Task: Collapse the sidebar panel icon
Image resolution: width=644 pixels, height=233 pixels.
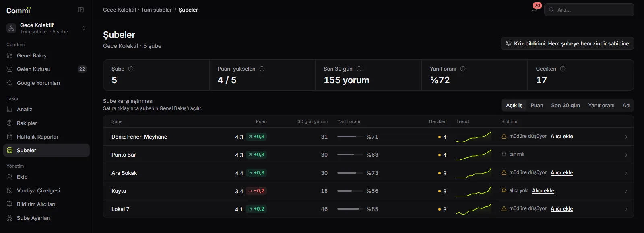Action: pos(81,10)
